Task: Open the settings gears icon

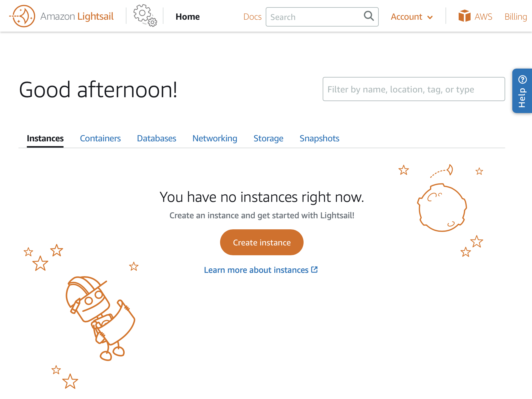Action: [x=145, y=16]
